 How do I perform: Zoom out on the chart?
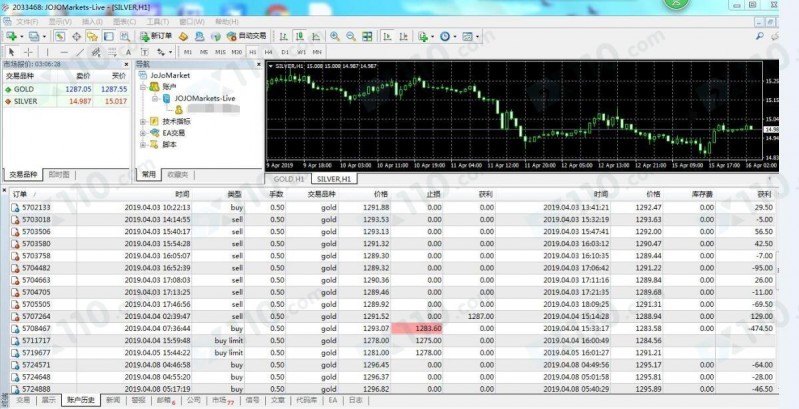click(x=349, y=36)
